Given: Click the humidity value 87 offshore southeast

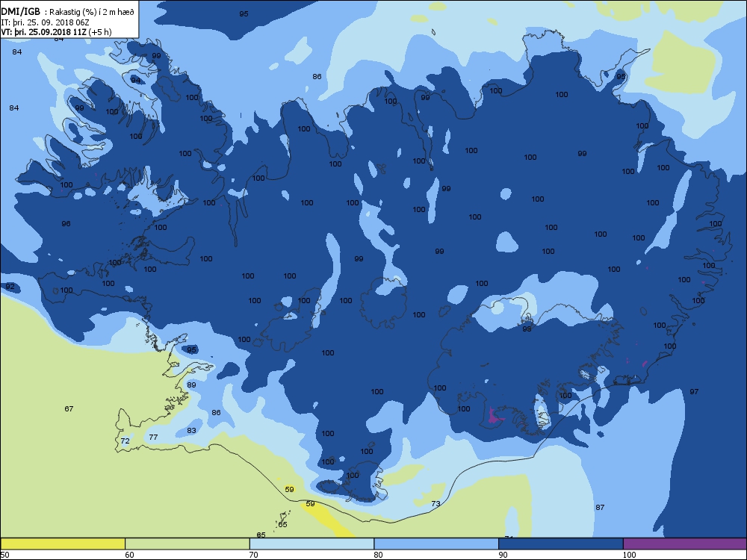Looking at the screenshot, I should point(600,507).
